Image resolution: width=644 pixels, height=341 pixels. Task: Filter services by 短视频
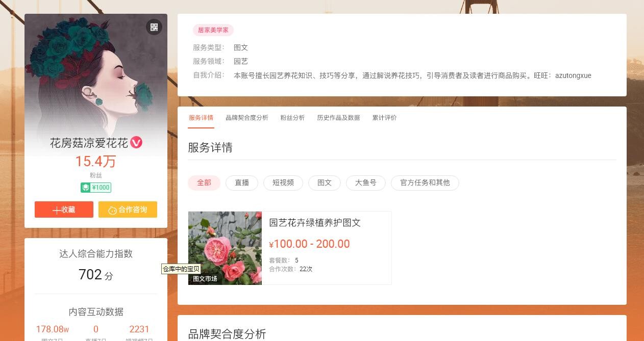pyautogui.click(x=283, y=183)
